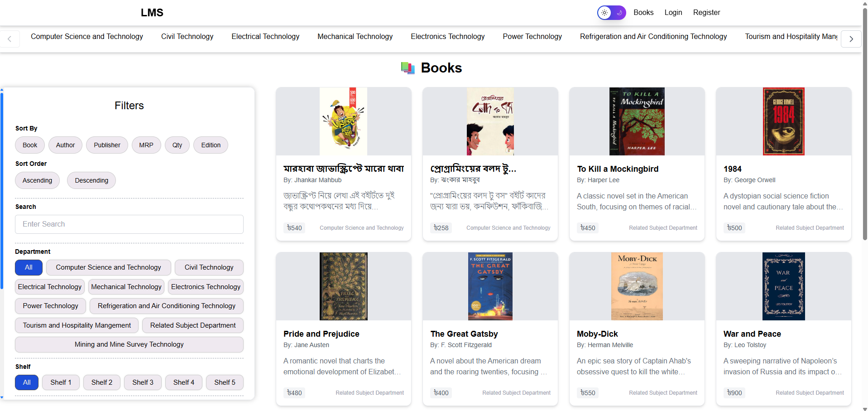Click the Pride and Prejudice title
868x411 pixels.
click(321, 334)
